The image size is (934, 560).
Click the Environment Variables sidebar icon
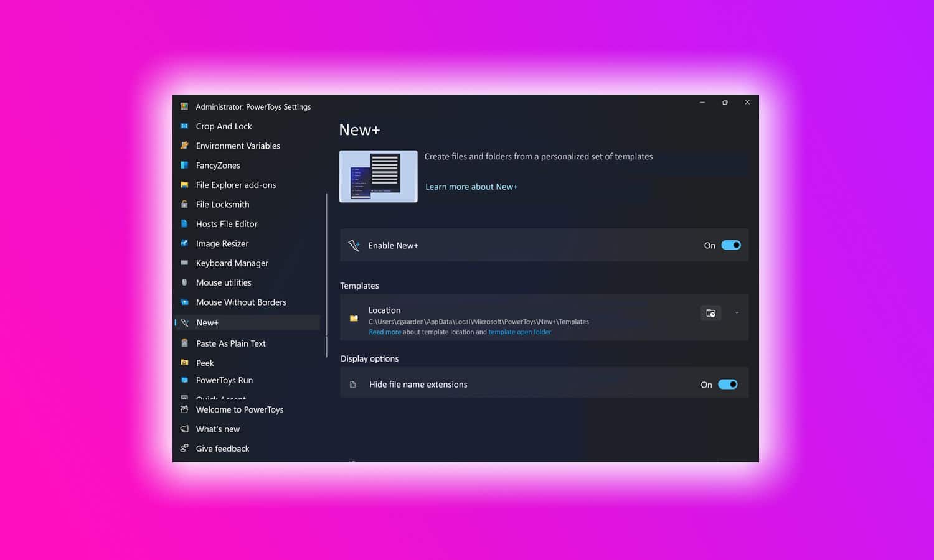pyautogui.click(x=184, y=146)
